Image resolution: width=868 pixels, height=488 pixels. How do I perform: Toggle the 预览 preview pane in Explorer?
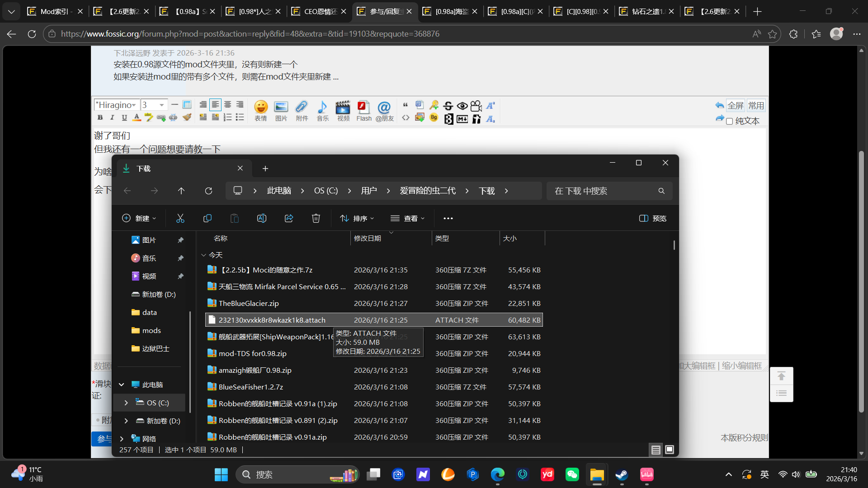pyautogui.click(x=652, y=218)
